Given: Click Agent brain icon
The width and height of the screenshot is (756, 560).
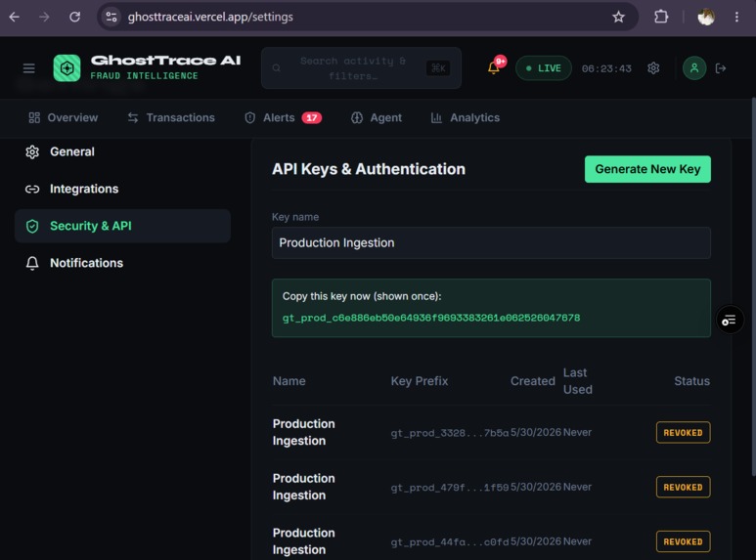Looking at the screenshot, I should tap(357, 117).
